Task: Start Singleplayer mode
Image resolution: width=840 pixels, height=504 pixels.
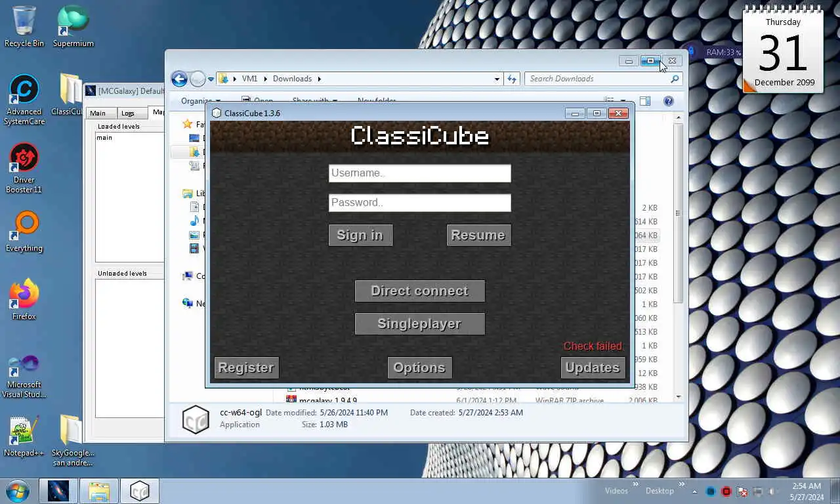Action: tap(419, 324)
